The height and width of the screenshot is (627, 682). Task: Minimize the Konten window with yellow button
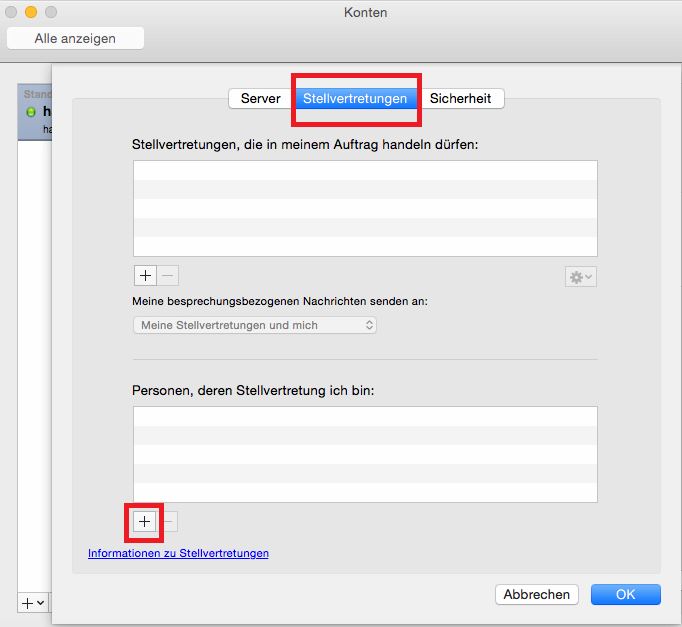31,13
